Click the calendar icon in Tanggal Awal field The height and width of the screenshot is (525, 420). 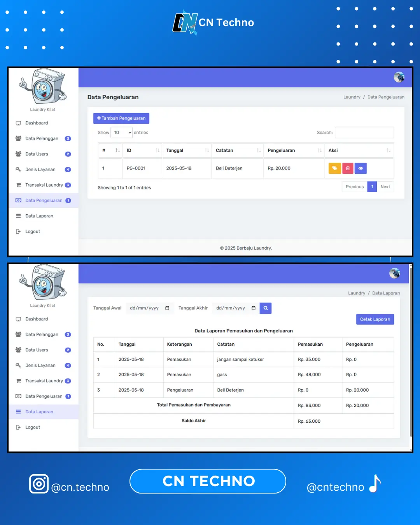coord(167,308)
